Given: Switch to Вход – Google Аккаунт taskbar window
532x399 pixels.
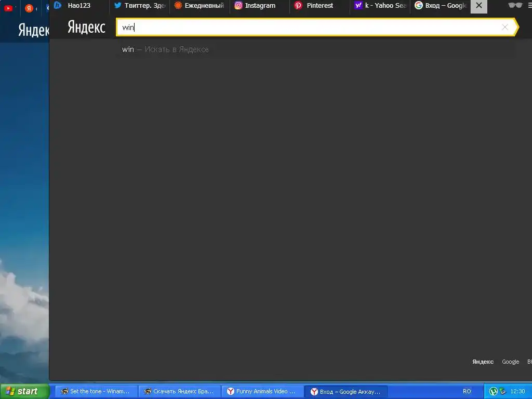Looking at the screenshot, I should tap(347, 392).
